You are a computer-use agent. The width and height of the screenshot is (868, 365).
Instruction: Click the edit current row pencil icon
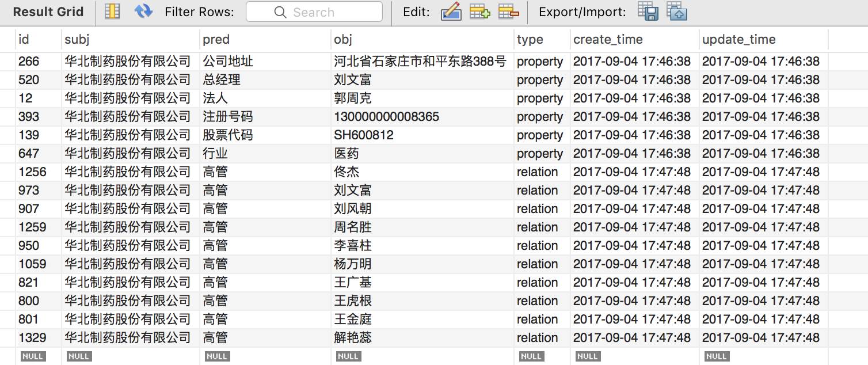tap(451, 12)
